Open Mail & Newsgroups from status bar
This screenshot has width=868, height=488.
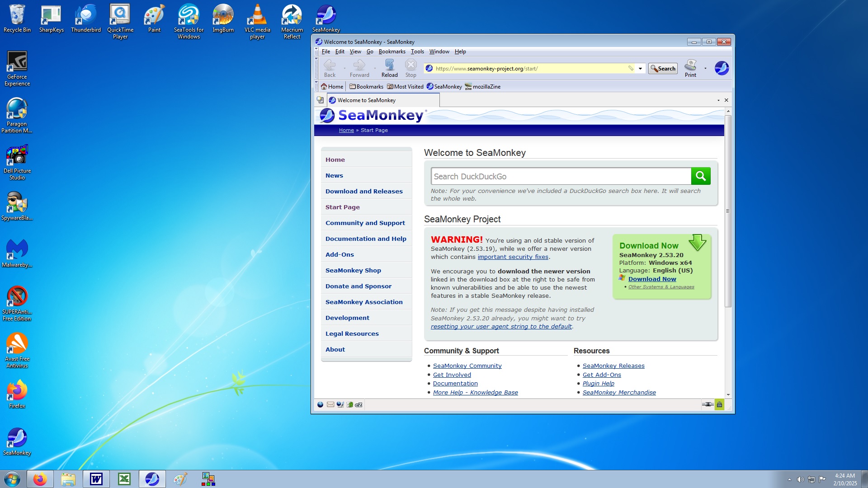(x=330, y=404)
